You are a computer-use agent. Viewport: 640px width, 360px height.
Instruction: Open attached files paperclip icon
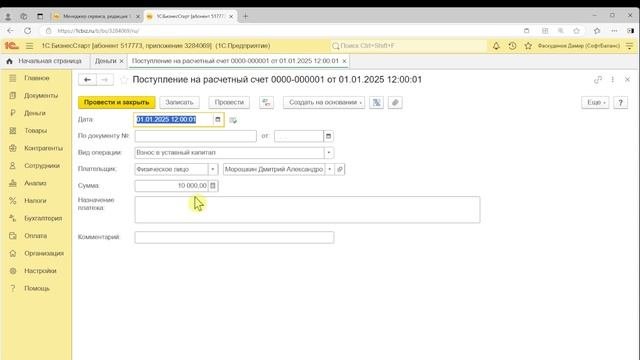tap(395, 102)
